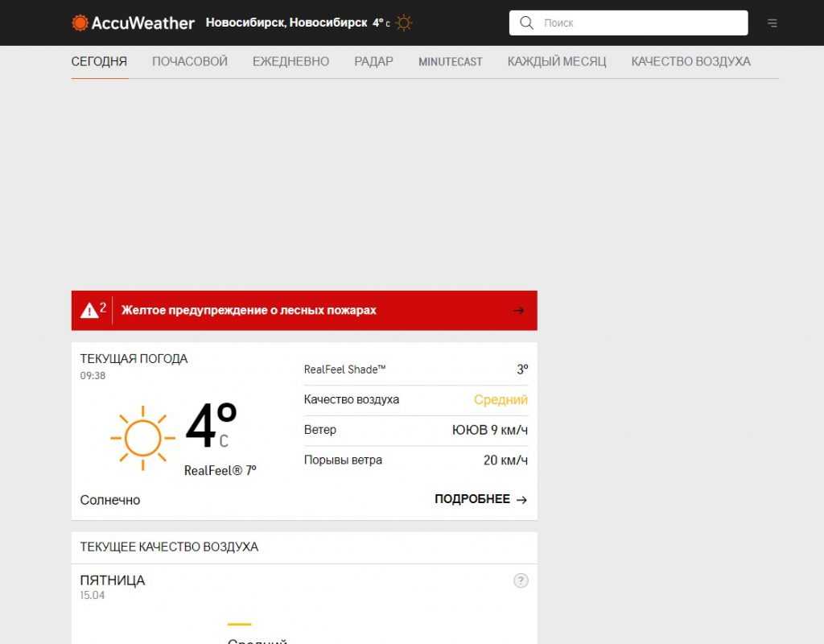
Task: Click the Поиск search input field
Action: [x=640, y=23]
